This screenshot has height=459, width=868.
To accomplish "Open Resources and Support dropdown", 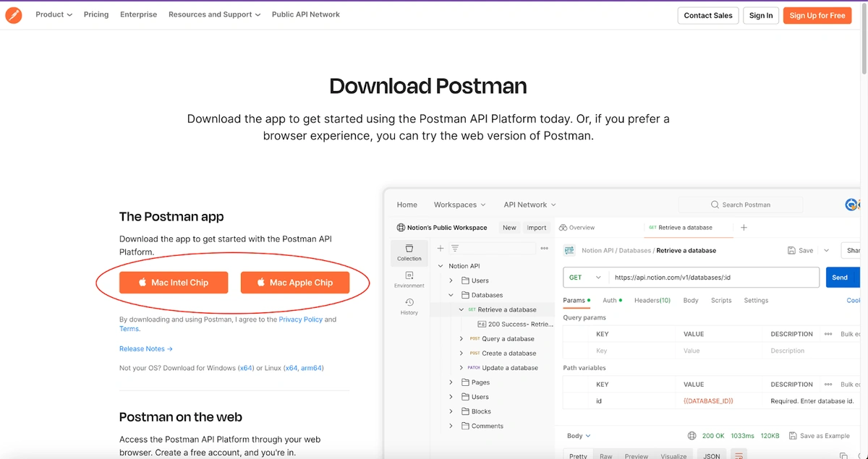I will pos(214,14).
